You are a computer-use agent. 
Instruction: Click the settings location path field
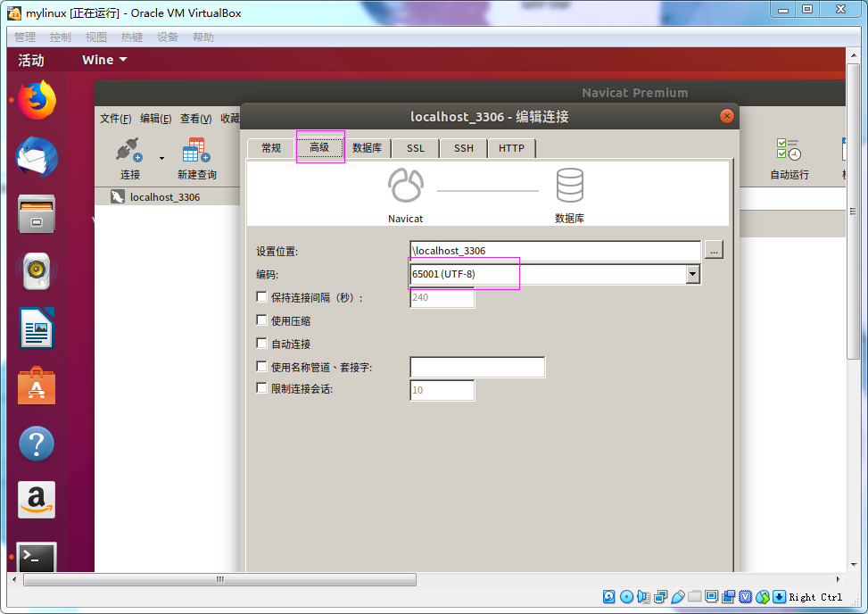[x=555, y=251]
